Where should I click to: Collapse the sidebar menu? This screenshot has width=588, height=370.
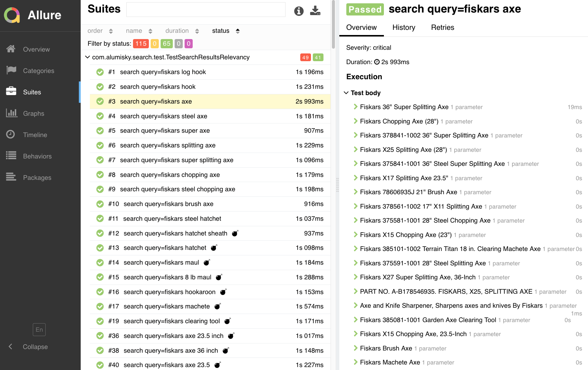coord(35,347)
